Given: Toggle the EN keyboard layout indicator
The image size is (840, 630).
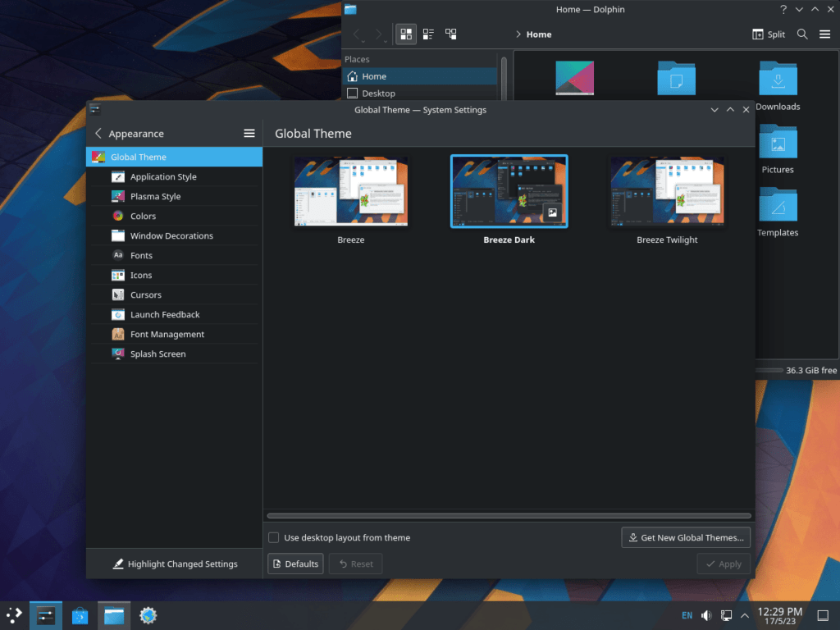Looking at the screenshot, I should pyautogui.click(x=687, y=615).
